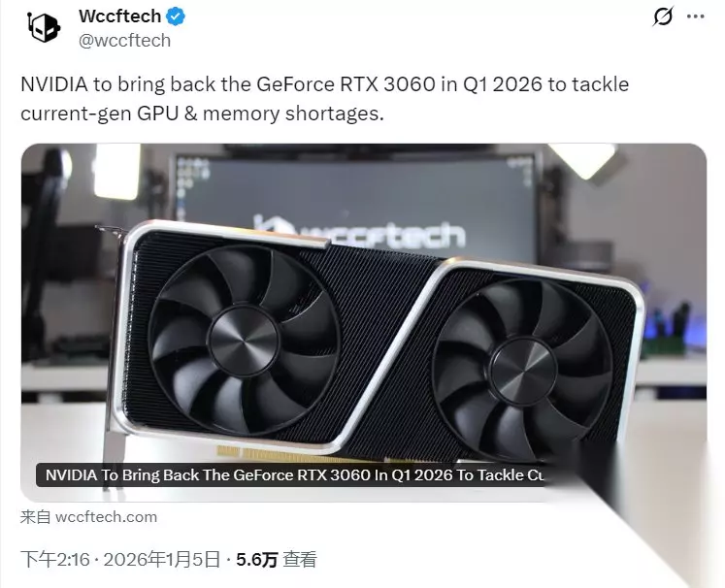Click the blue verified checkmark badge

tap(176, 16)
